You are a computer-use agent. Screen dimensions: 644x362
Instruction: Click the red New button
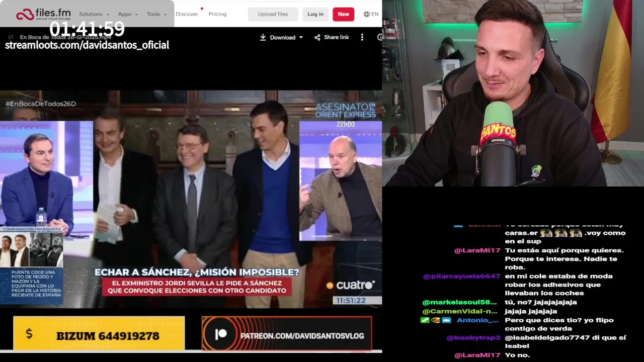point(343,14)
